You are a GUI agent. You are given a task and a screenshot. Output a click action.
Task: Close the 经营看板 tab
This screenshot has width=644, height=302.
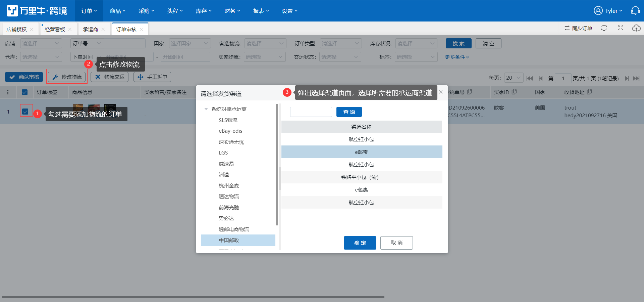click(70, 29)
